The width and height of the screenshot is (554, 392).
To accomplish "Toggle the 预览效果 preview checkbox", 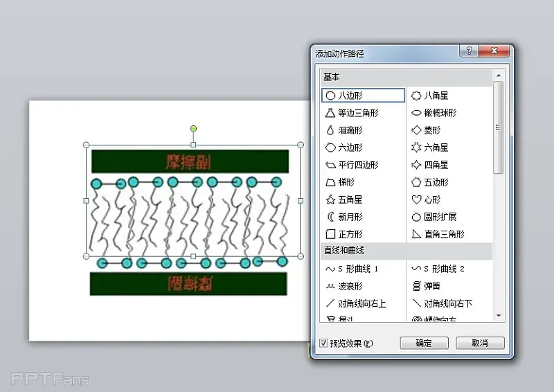I will 324,343.
